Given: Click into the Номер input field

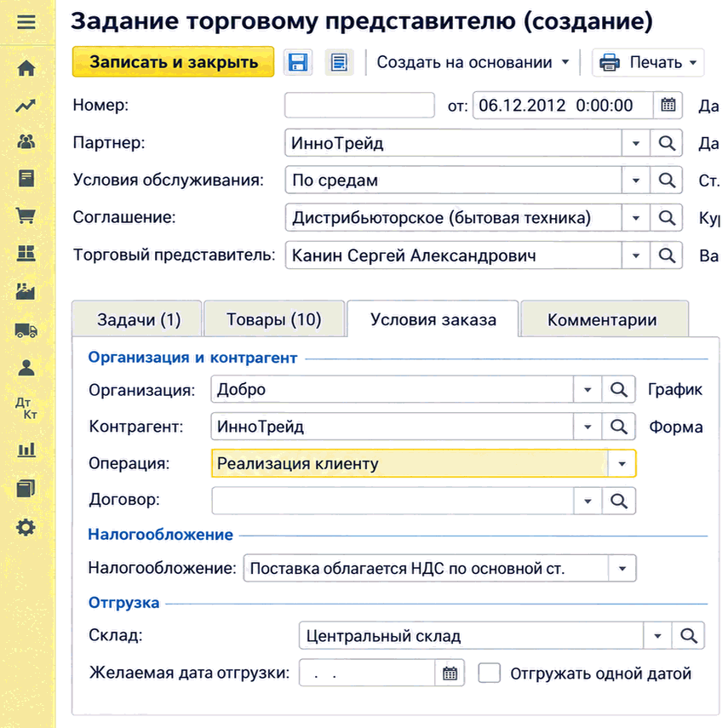Looking at the screenshot, I should click(x=359, y=105).
